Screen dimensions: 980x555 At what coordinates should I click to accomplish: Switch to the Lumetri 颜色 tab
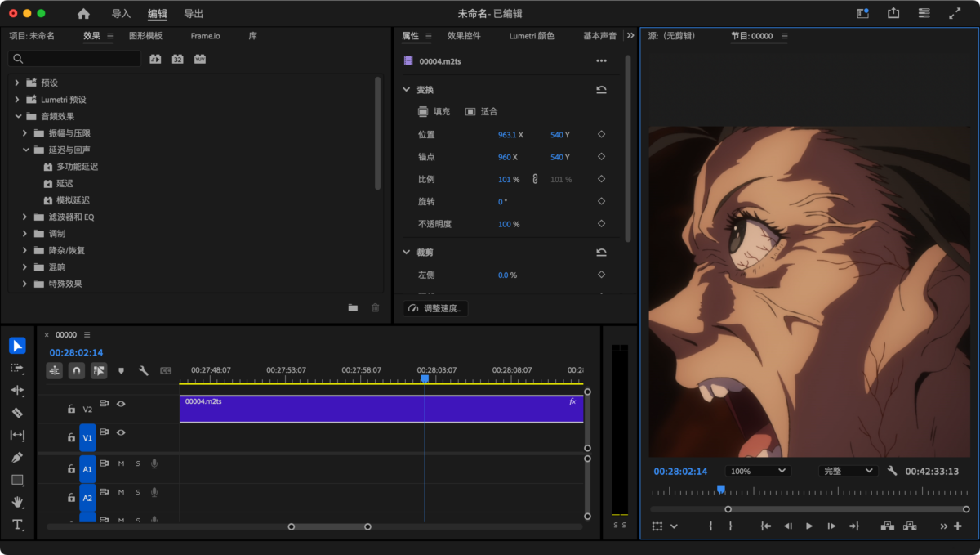532,36
